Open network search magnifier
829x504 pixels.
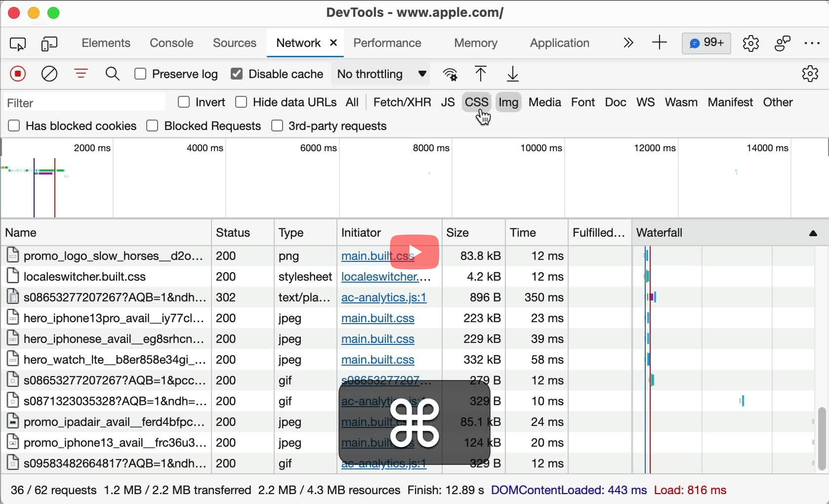point(113,74)
